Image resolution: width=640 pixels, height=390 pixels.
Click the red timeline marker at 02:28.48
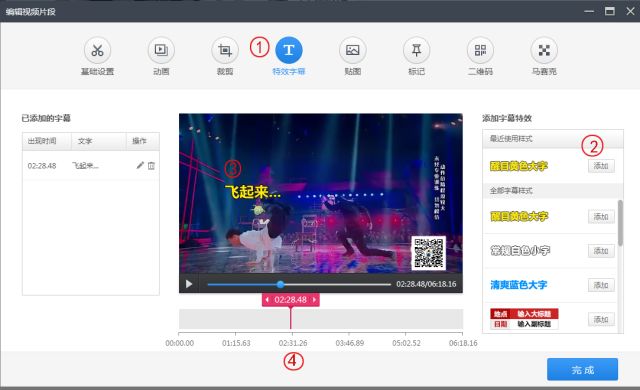[291, 300]
